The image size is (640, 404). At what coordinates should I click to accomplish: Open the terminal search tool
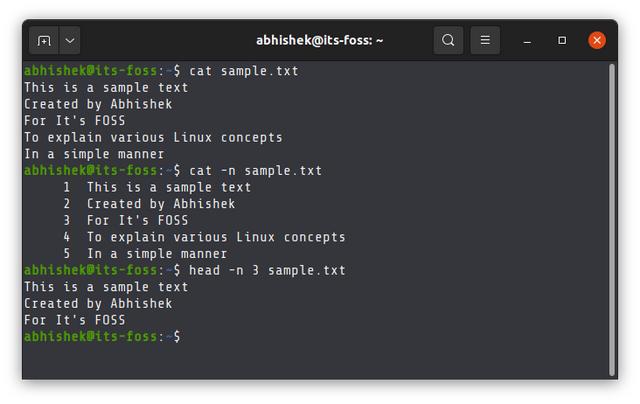tap(448, 40)
